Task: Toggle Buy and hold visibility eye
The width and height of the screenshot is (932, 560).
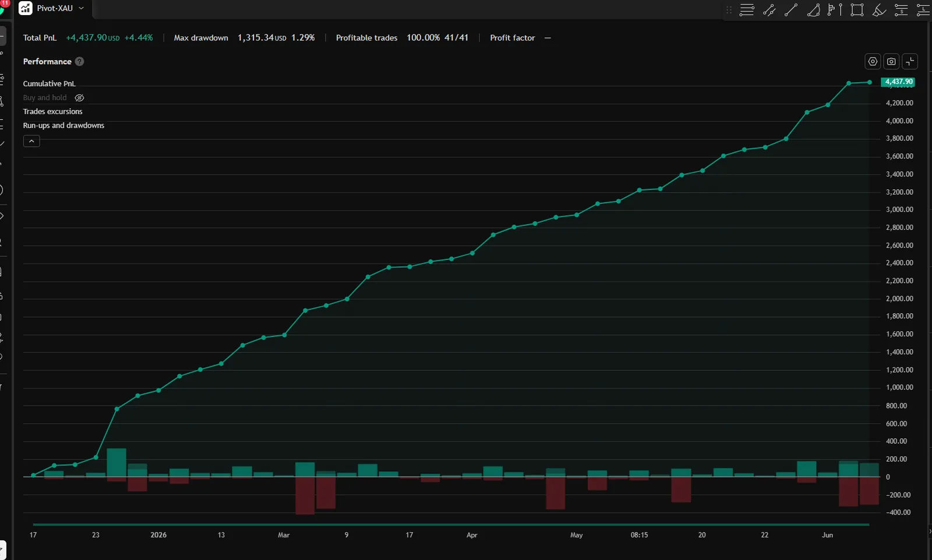Action: tap(80, 98)
